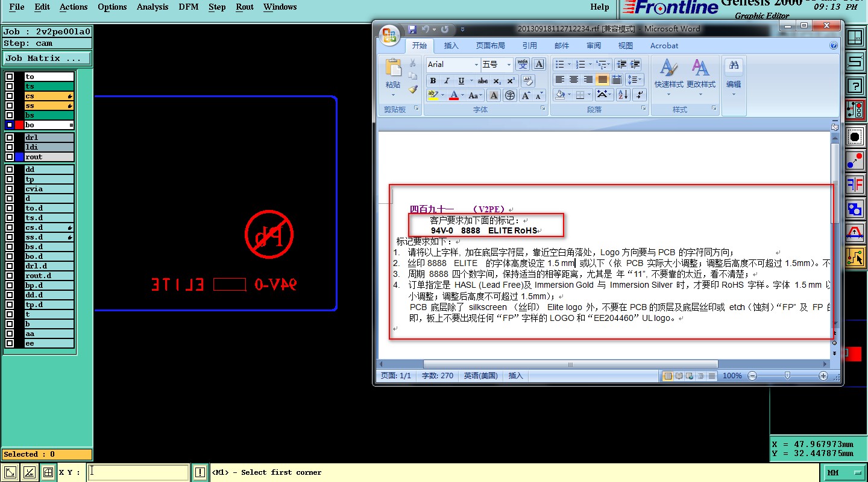Open the bullets list dropdown arrow
Viewport: 868px width, 482px height.
coord(568,65)
